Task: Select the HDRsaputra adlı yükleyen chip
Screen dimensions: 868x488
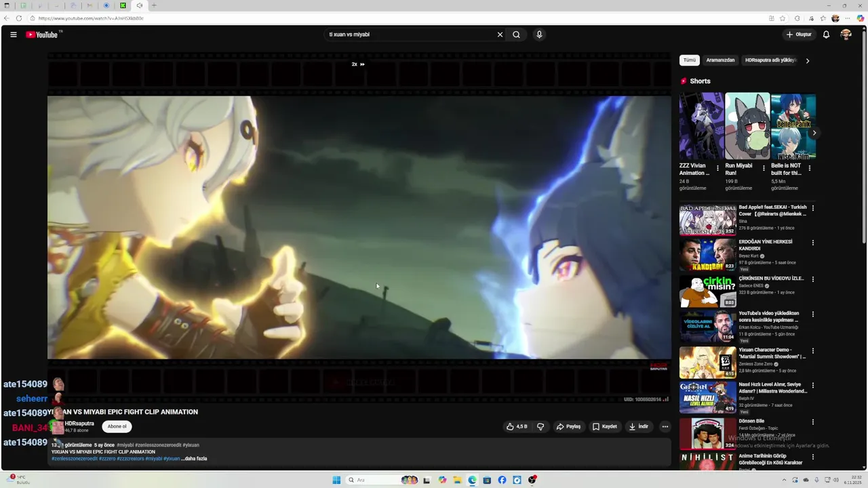Action: click(770, 60)
